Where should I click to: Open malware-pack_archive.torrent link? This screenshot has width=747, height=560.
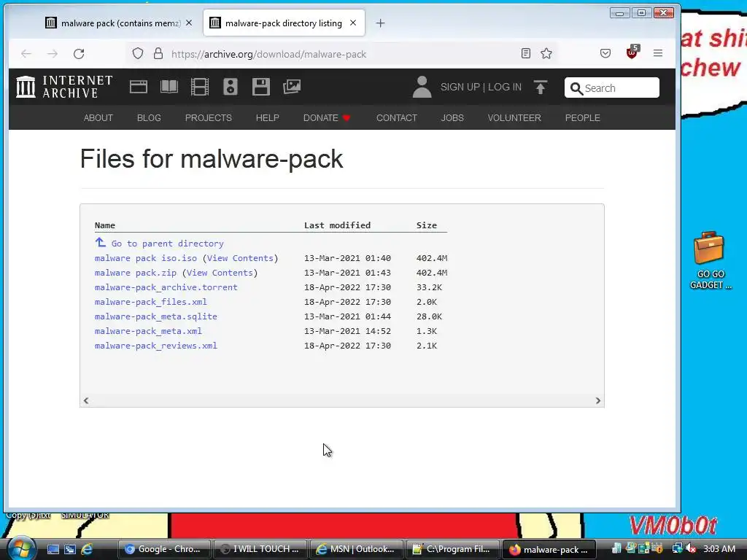(166, 287)
